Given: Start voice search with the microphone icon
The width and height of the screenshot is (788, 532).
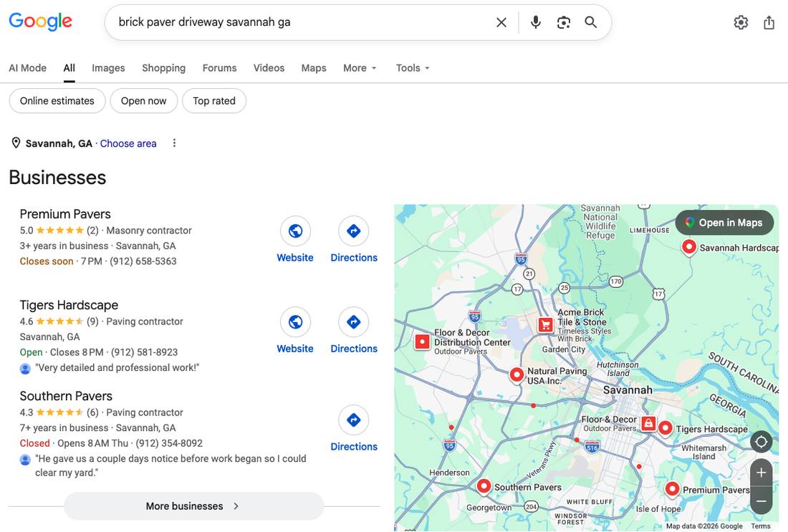Looking at the screenshot, I should click(536, 22).
